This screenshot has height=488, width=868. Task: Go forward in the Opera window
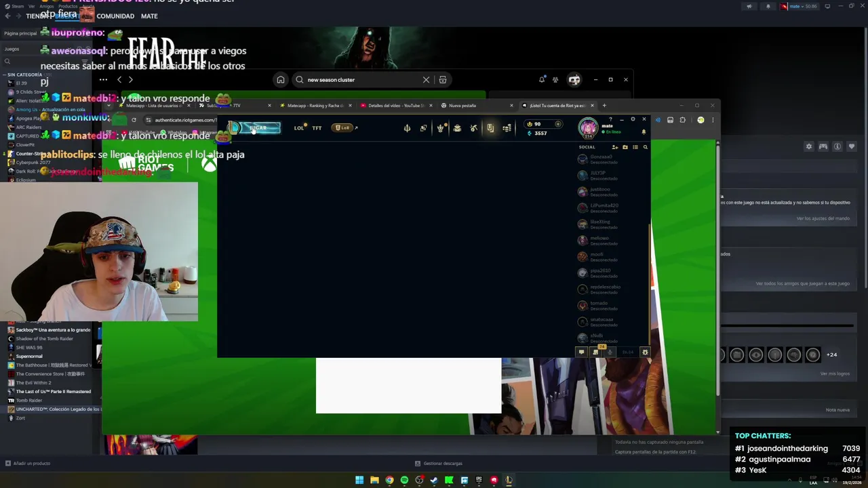pyautogui.click(x=131, y=79)
